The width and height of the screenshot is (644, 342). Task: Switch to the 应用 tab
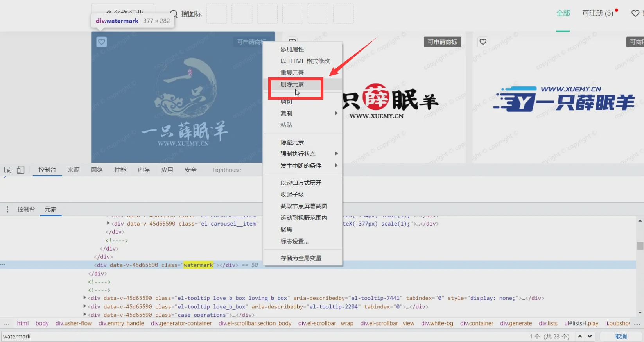point(167,170)
